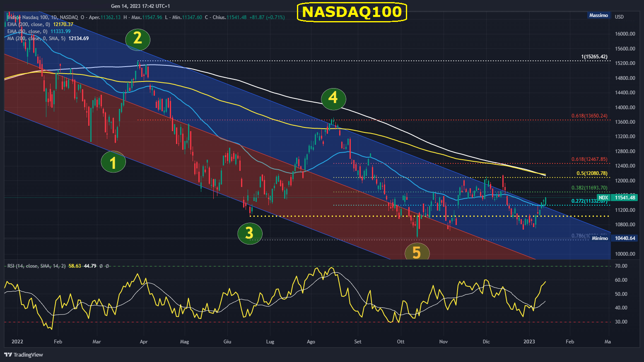Screen dimensions: 644x362
Task: Click the Gen 14, 2023 17:42 UTC+1 timestamp
Action: [x=140, y=6]
